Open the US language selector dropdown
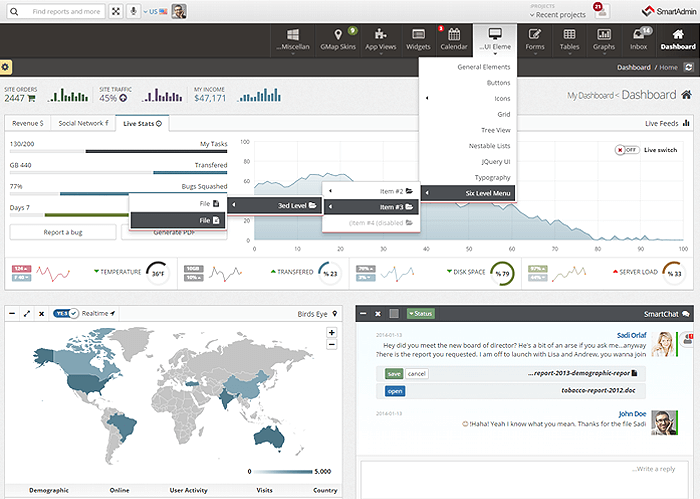This screenshot has height=499, width=700. click(x=153, y=12)
